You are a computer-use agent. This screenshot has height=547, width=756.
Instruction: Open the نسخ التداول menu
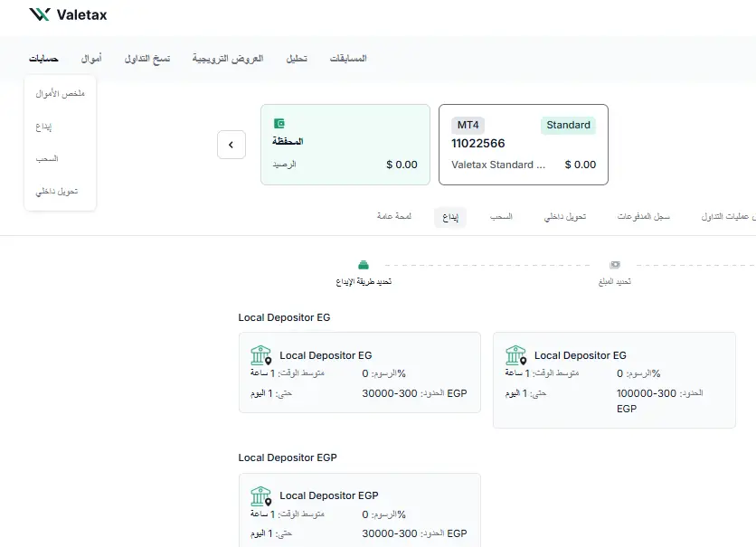[147, 58]
